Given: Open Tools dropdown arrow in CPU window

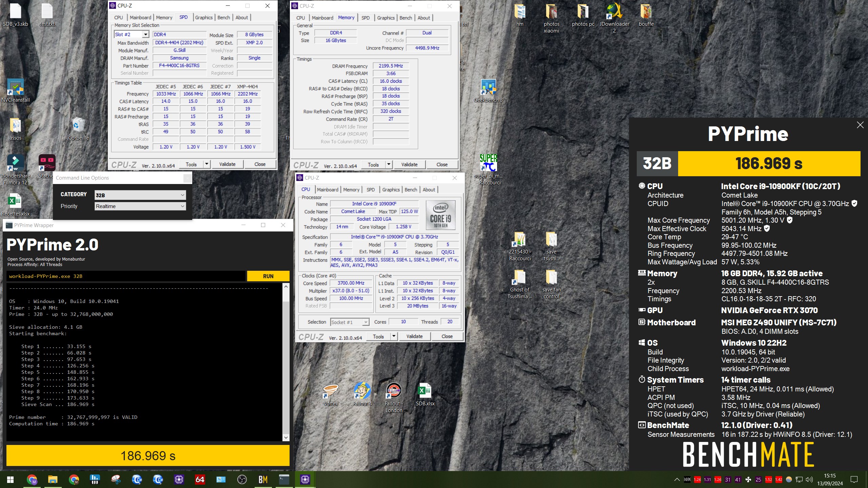Looking at the screenshot, I should point(394,336).
